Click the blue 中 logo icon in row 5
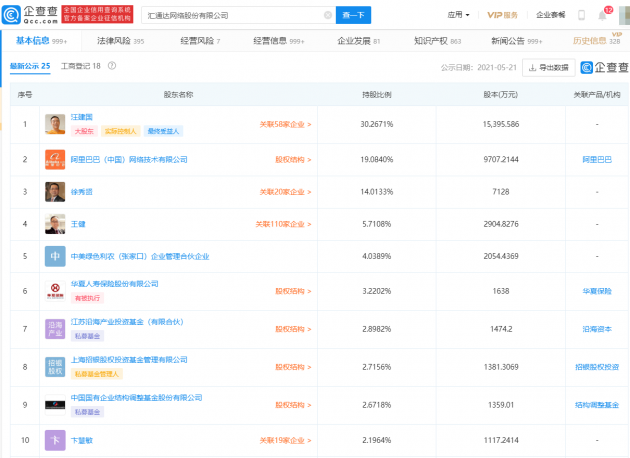Image resolution: width=630 pixels, height=458 pixels. pos(55,256)
